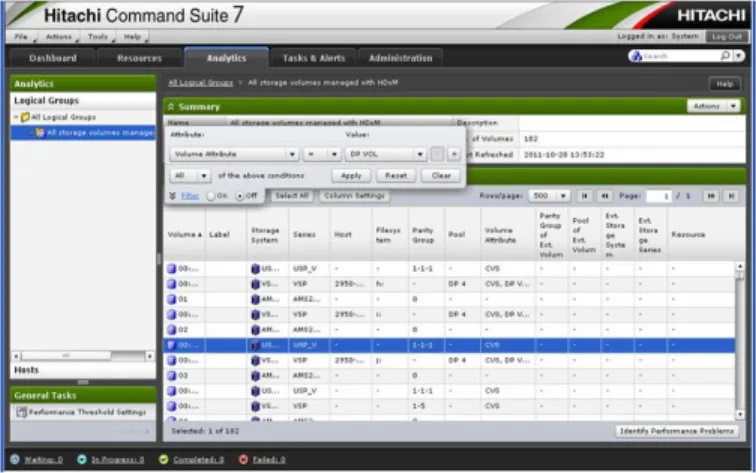Click into the Search field
The width and height of the screenshot is (756, 473).
click(681, 56)
